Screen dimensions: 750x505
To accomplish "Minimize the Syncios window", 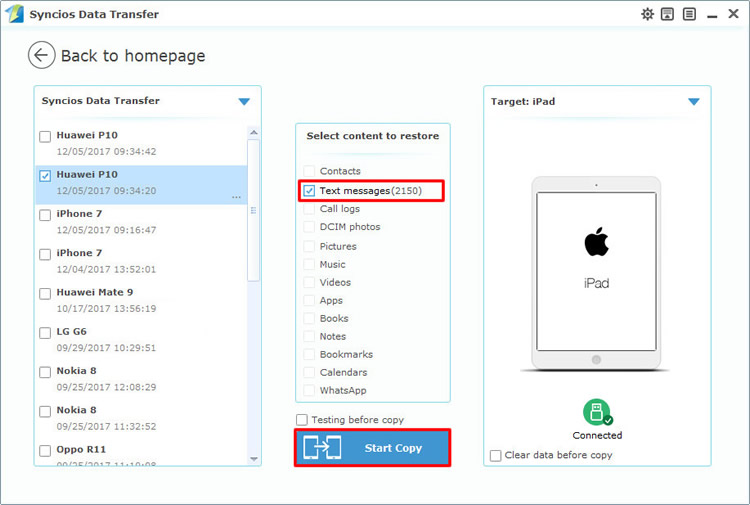I will pyautogui.click(x=712, y=15).
